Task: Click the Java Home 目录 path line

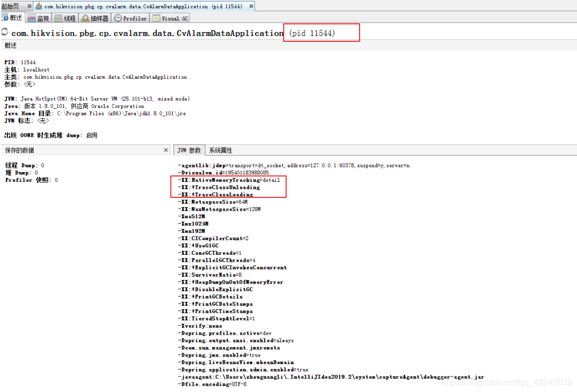Action: (x=95, y=114)
